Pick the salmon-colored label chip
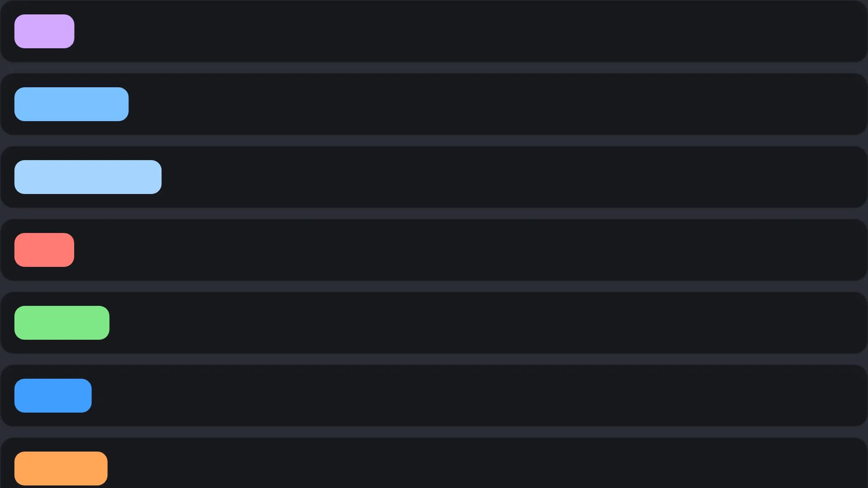This screenshot has height=488, width=868. [45, 250]
